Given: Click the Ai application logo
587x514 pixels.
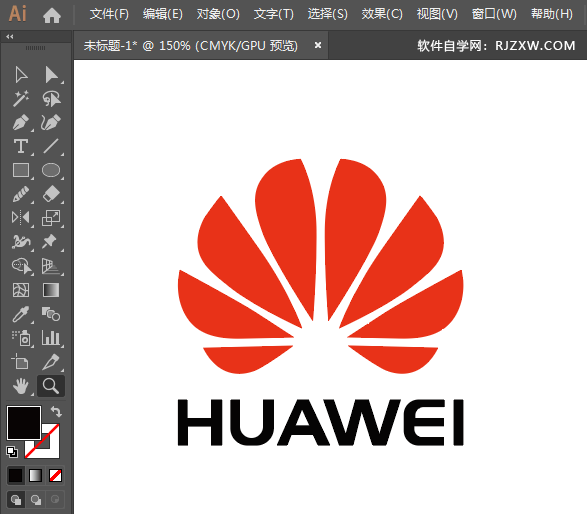Looking at the screenshot, I should tap(18, 14).
